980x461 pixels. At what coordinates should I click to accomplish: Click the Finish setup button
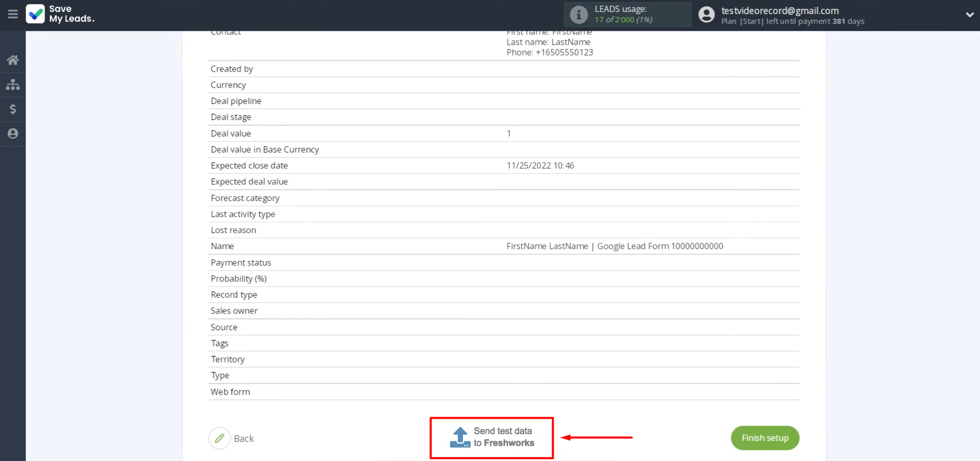click(x=765, y=438)
